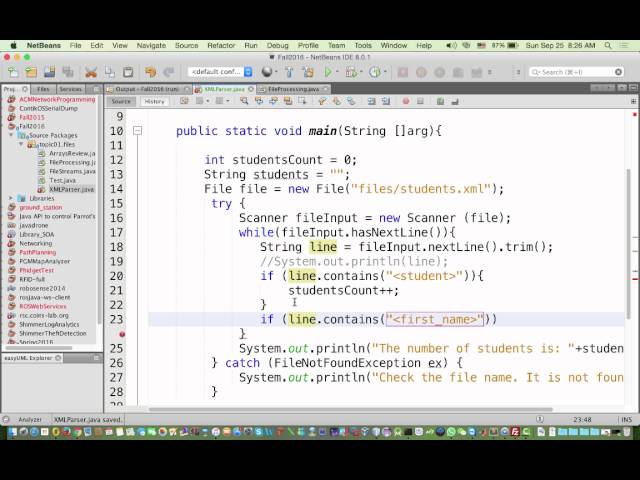
Task: Click the Paste clipboard icon
Action: coord(128,72)
